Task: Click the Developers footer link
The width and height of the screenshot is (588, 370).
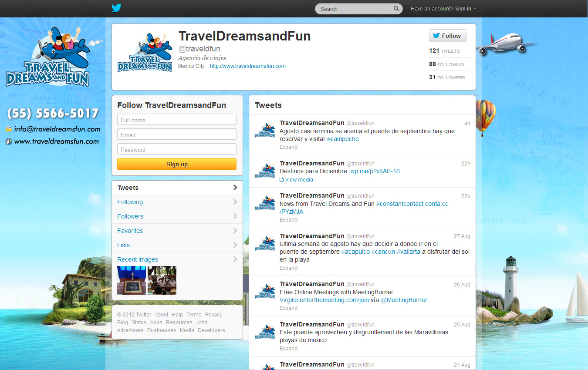Action: click(211, 330)
